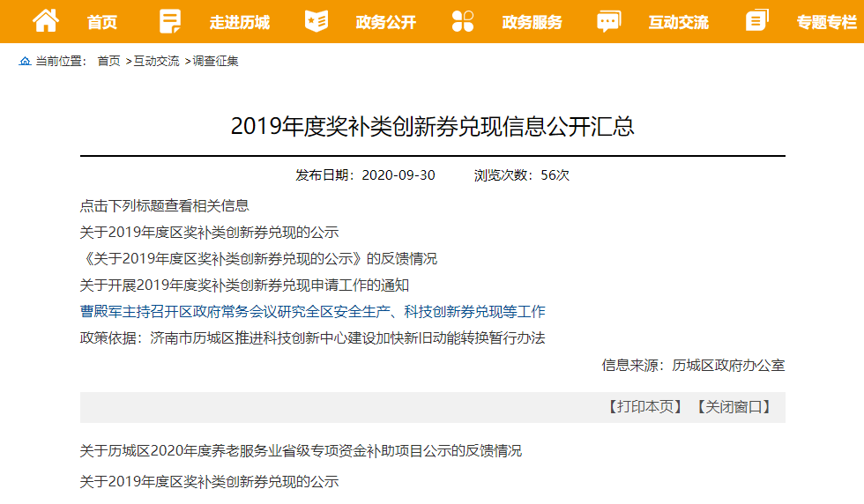
Task: Click the chat bubble icon beside 互动交流
Action: tap(609, 21)
